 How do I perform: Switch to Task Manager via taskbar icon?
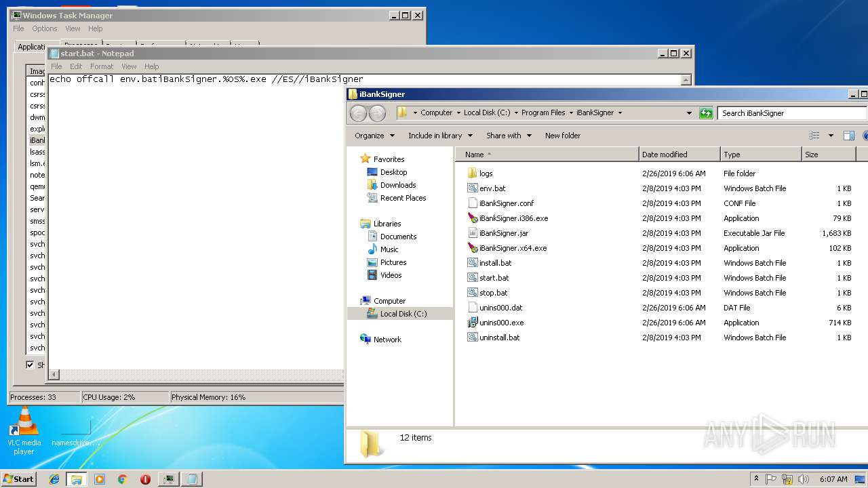[x=168, y=479]
